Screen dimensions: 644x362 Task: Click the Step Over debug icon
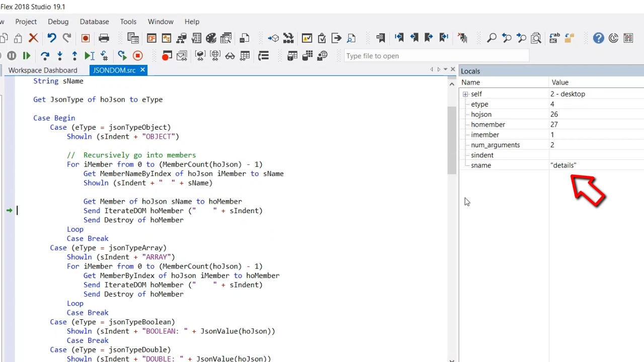(x=45, y=56)
